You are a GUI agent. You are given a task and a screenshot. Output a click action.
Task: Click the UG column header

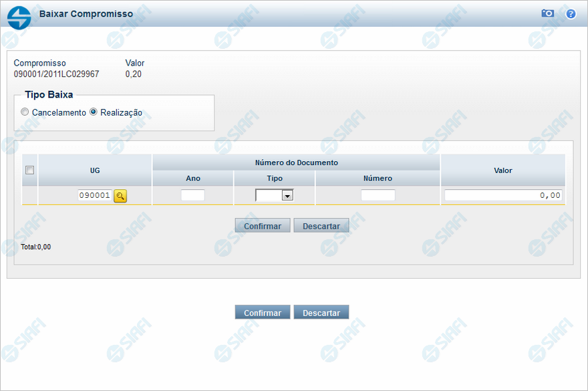[x=95, y=170]
